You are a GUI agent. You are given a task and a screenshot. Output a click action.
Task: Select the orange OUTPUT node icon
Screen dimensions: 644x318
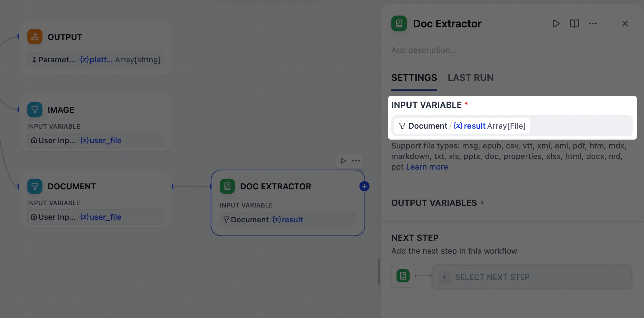tap(35, 37)
